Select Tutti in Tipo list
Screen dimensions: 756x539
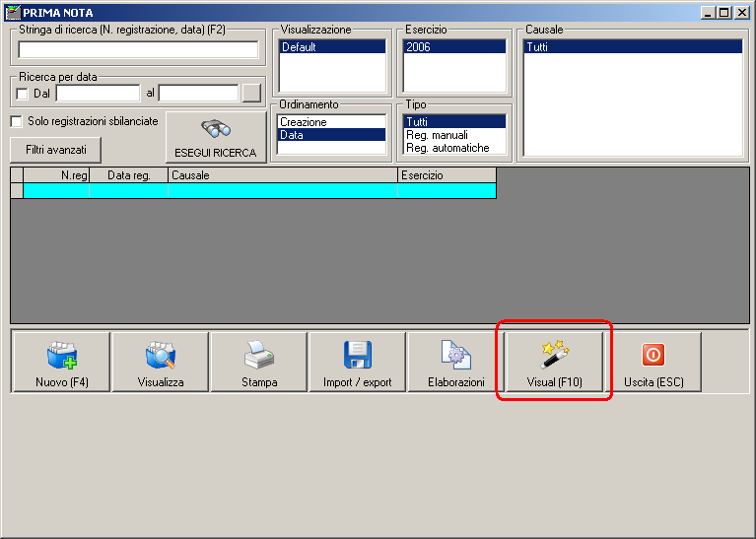454,122
